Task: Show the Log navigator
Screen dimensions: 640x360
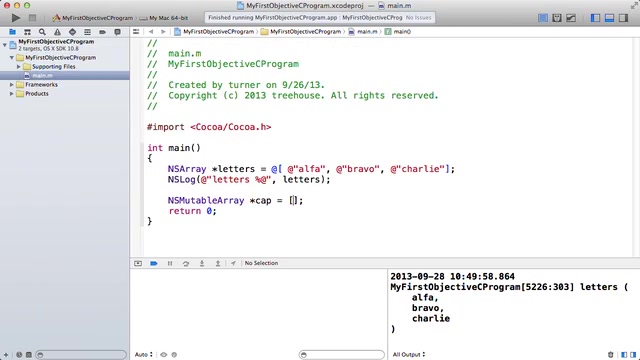Action: pos(118,32)
